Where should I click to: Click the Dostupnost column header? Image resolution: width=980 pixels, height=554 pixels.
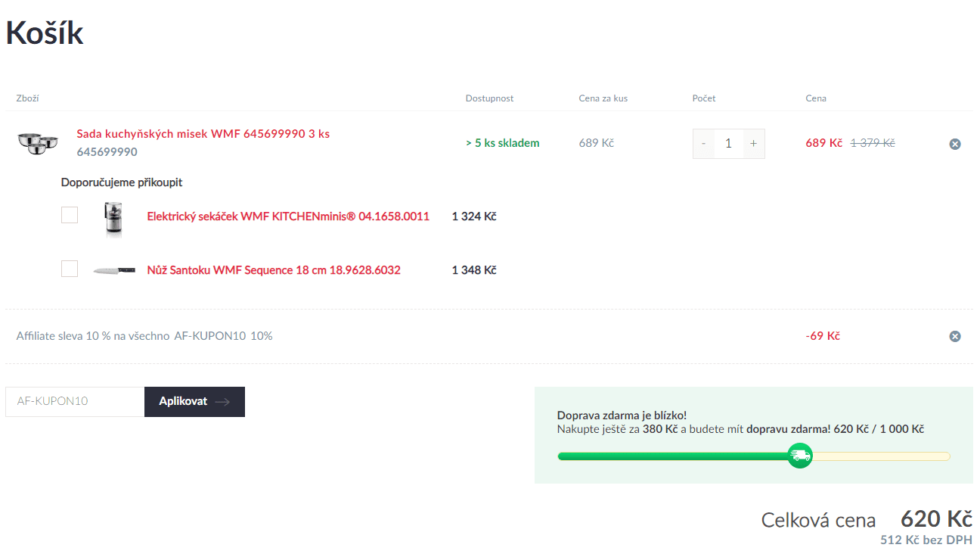pyautogui.click(x=489, y=98)
